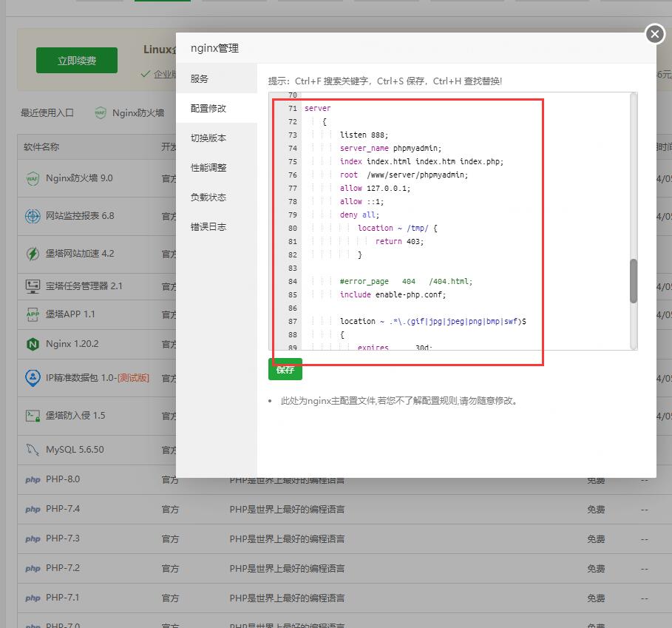This screenshot has width=672, height=628.
Task: Click code line 74 server_name phpmyadmin
Action: (390, 149)
